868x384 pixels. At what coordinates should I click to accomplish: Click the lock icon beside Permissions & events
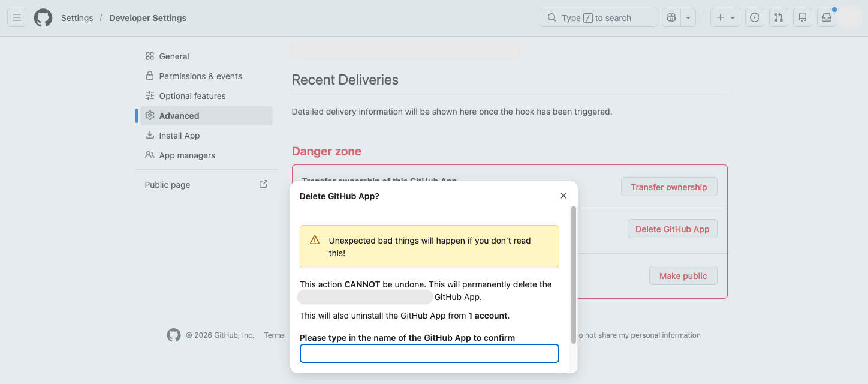pos(150,76)
